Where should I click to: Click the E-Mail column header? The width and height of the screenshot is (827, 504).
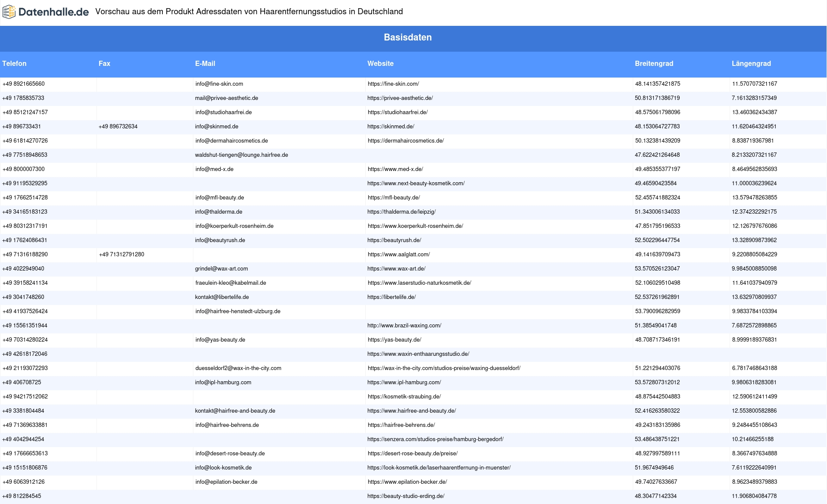click(x=205, y=64)
